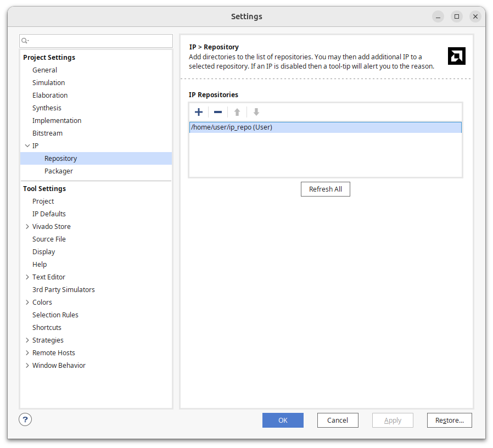Expand the Strategies node
Image resolution: width=493 pixels, height=448 pixels.
27,340
